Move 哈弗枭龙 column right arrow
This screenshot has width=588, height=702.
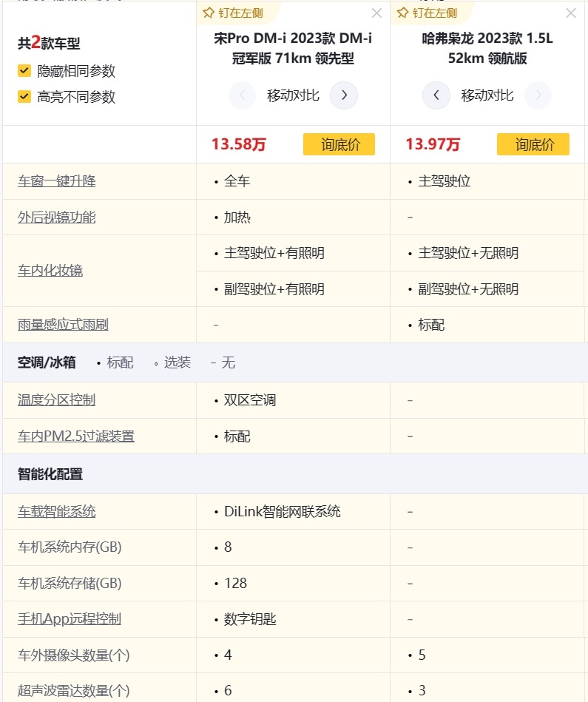click(538, 95)
